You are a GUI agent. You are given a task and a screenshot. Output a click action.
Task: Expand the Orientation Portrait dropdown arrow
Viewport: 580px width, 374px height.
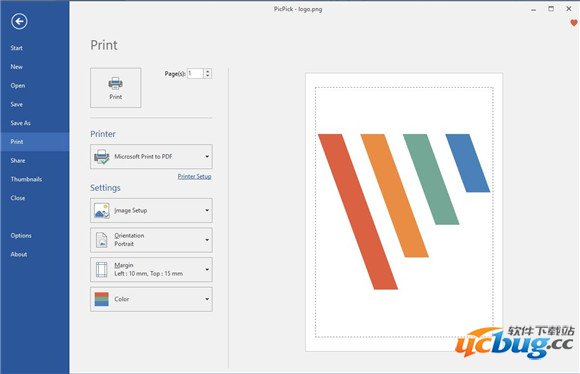pos(207,240)
